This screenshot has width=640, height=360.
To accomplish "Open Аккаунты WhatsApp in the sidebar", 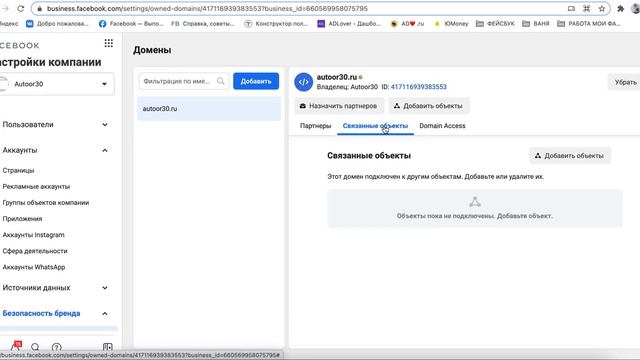I will pyautogui.click(x=34, y=267).
